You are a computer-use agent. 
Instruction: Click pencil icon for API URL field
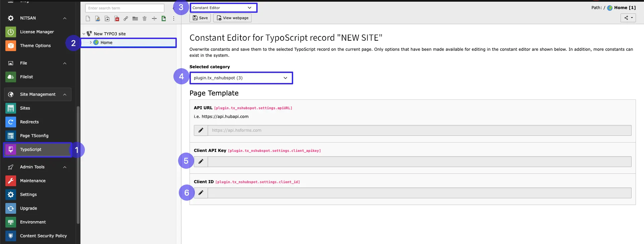[x=201, y=130]
